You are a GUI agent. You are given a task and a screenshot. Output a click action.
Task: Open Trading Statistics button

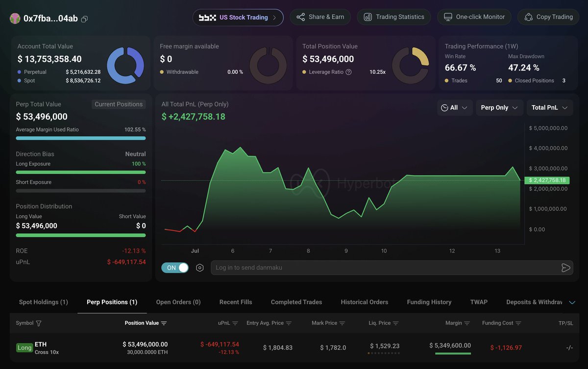point(394,17)
